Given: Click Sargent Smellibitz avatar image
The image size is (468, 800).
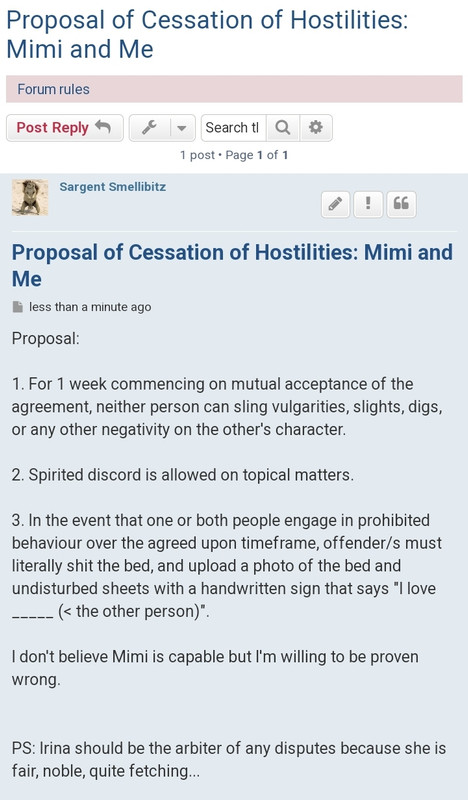Looking at the screenshot, I should [x=30, y=197].
